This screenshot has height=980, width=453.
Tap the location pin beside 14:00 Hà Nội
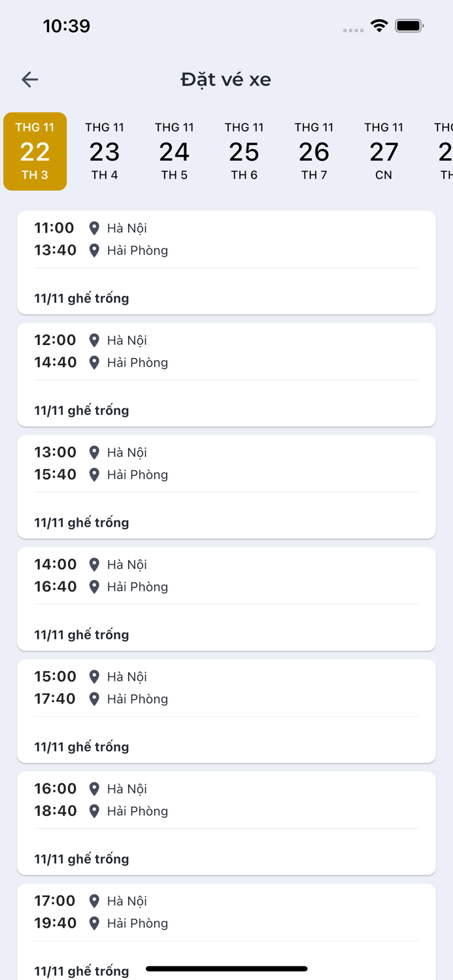point(94,564)
